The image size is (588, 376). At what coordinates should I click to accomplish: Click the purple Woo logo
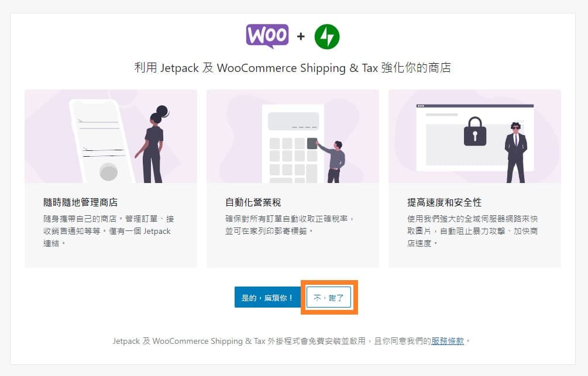coord(267,36)
